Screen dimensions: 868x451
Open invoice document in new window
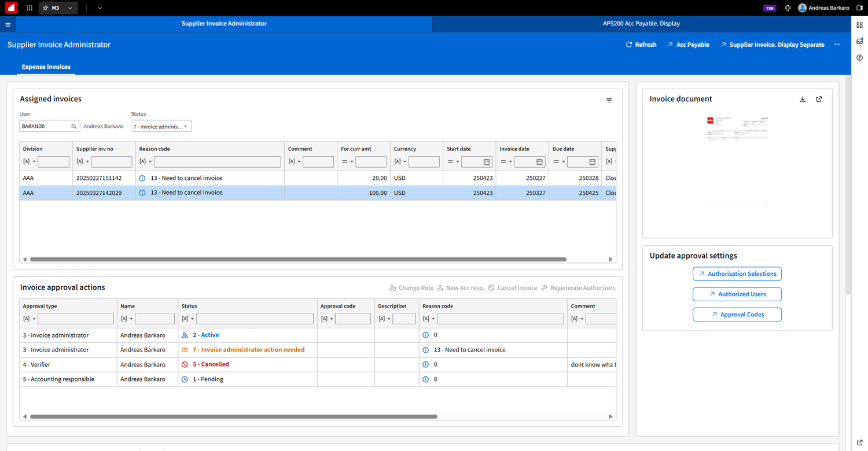[x=819, y=99]
